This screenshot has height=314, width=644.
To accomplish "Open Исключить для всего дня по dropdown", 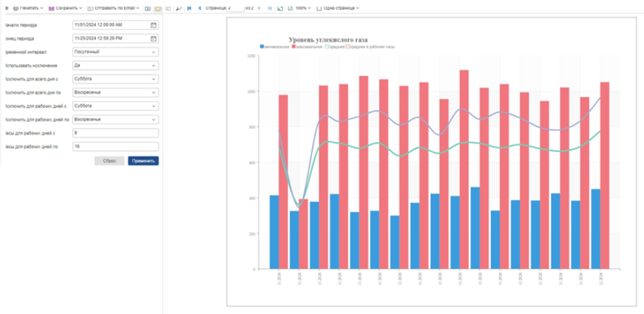I will (x=115, y=93).
